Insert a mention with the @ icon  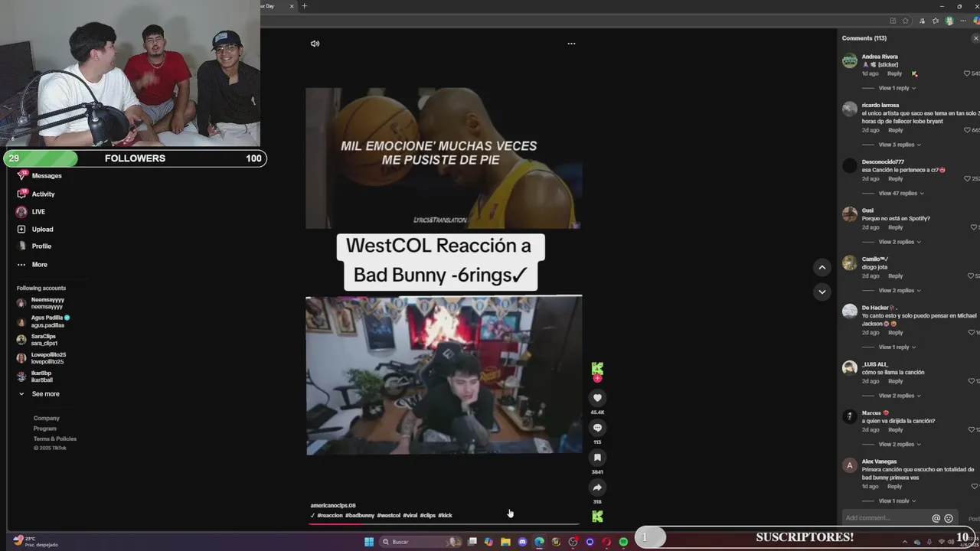coord(936,518)
